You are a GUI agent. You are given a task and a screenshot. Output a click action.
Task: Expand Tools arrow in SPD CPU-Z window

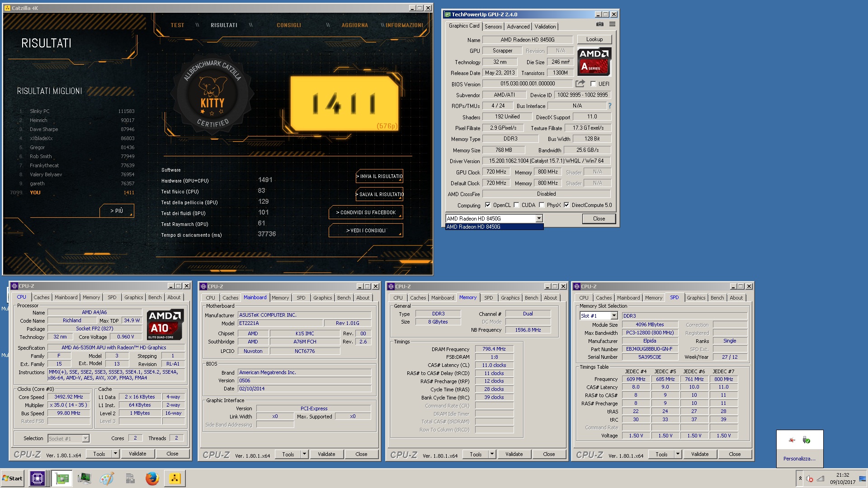(678, 454)
